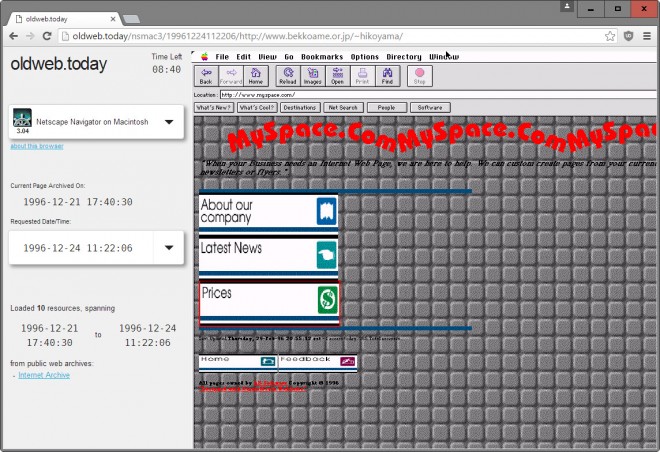Click the What's Cool? button
The height and width of the screenshot is (452, 660).
coord(256,107)
